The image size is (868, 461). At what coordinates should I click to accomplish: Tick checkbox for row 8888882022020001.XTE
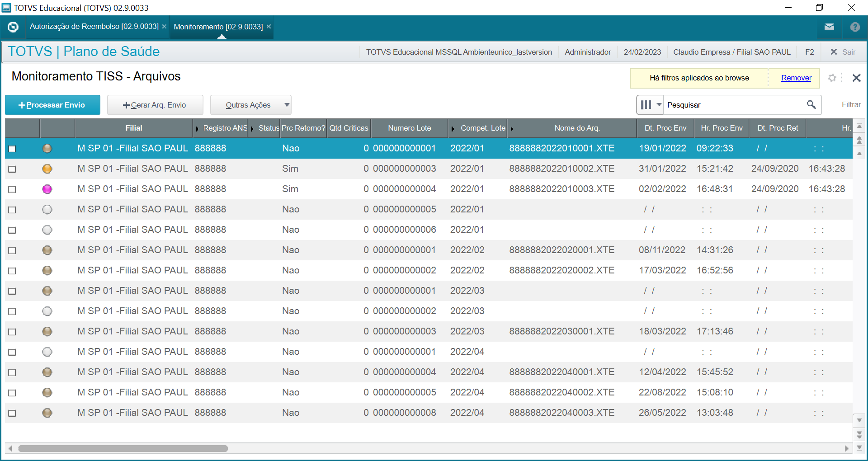coord(12,250)
